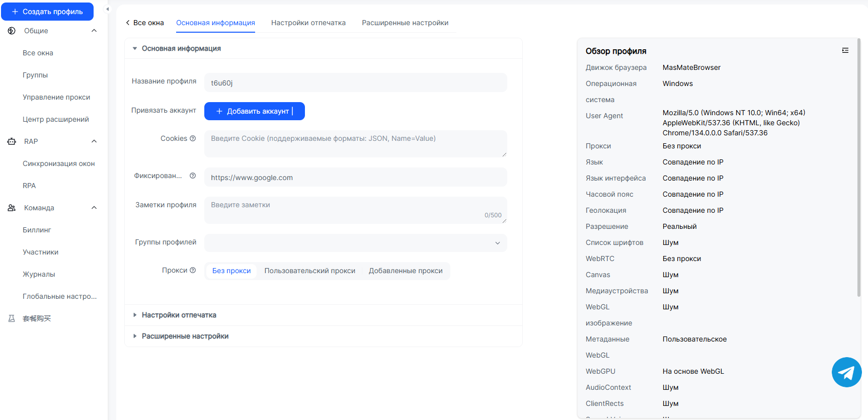Click the fixed URL help icon
The image size is (868, 420).
[x=193, y=176]
